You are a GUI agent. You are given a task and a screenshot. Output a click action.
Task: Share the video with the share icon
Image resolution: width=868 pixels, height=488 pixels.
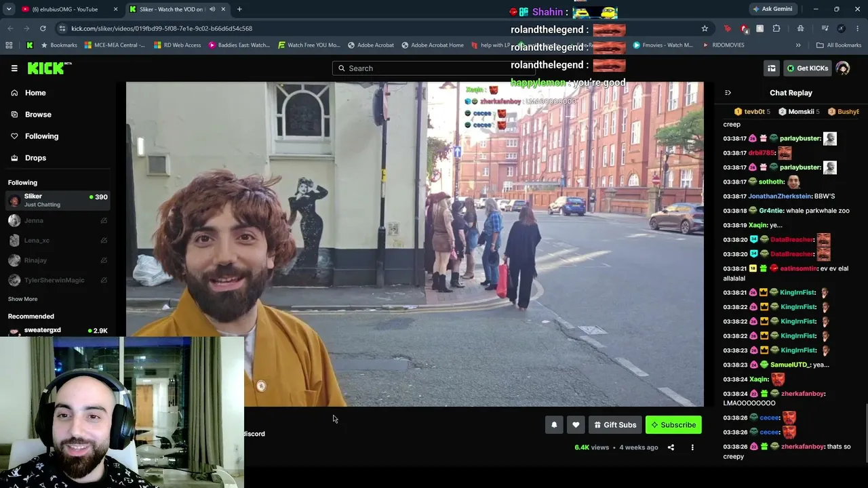[x=671, y=447]
